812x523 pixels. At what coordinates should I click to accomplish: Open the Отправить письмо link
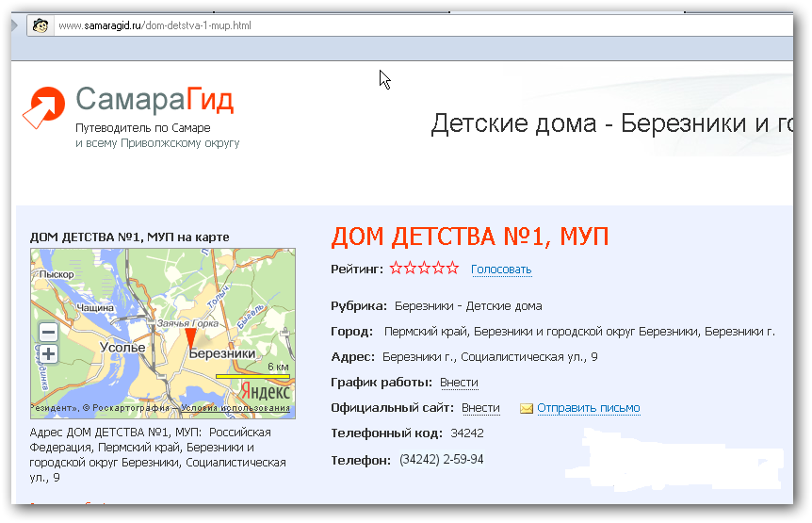(x=589, y=408)
